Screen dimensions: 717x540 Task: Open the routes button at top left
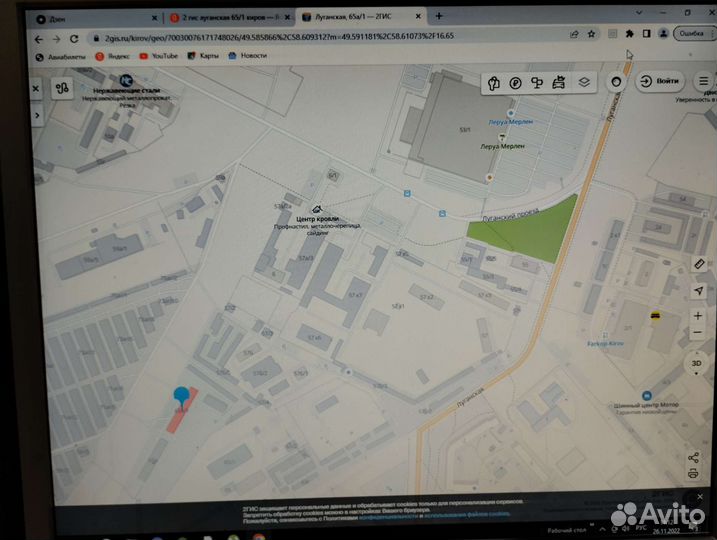coord(62,89)
